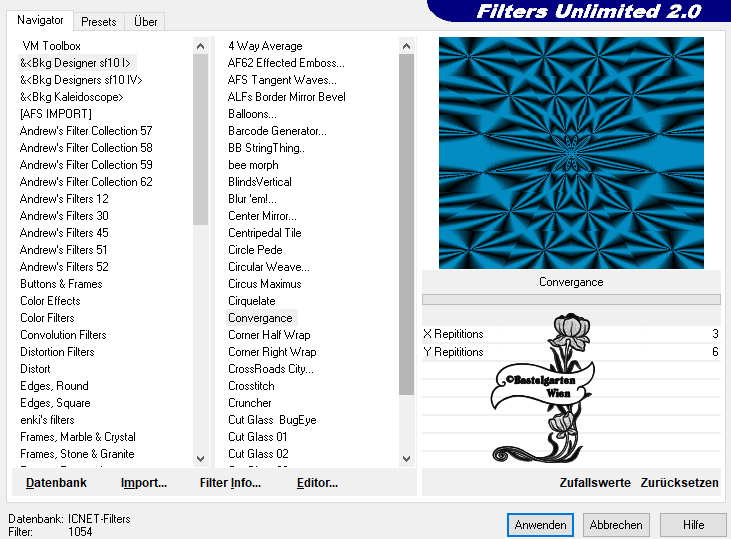This screenshot has height=539, width=731.
Task: Select Andrew's Filters 12
Action: tap(64, 199)
